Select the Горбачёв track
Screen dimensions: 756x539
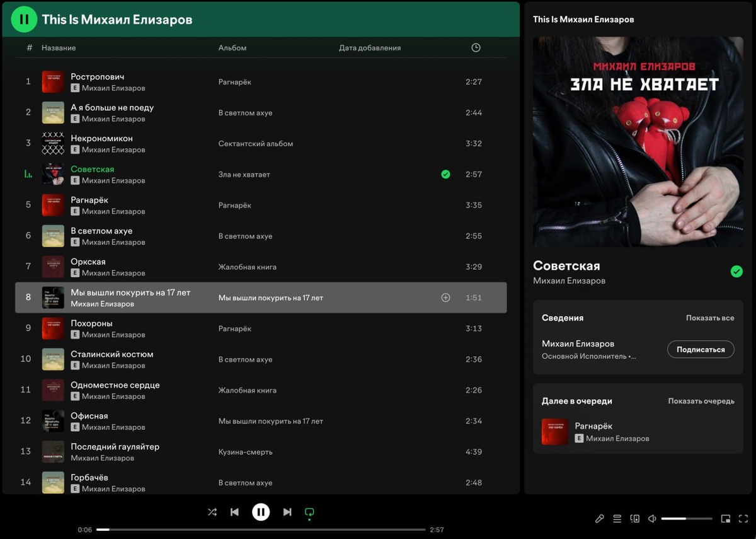click(89, 478)
